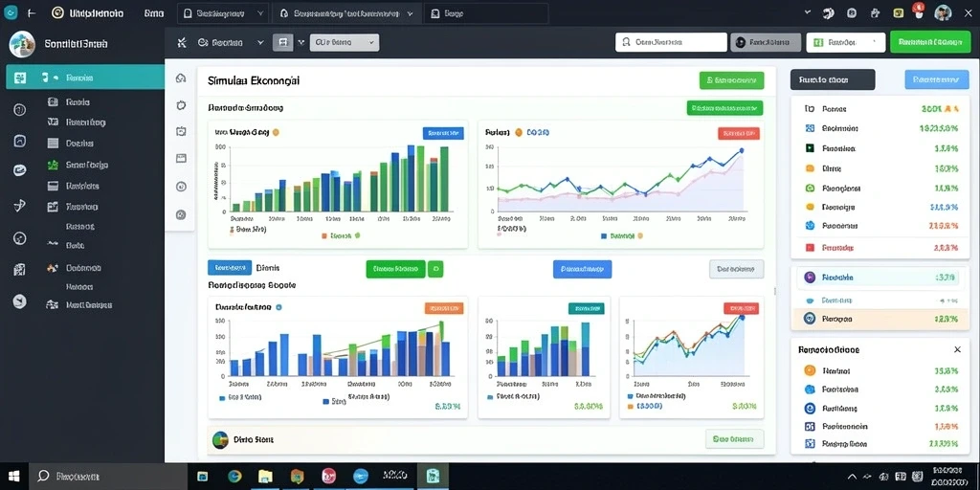Expand the chevron next to the toolbar label
The image size is (980, 490).
click(260, 42)
